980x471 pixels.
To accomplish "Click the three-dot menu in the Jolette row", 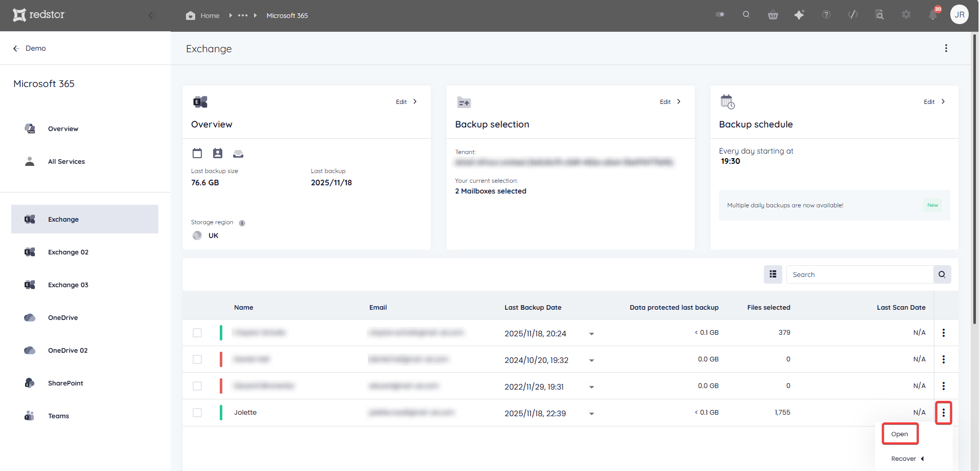I will click(944, 413).
